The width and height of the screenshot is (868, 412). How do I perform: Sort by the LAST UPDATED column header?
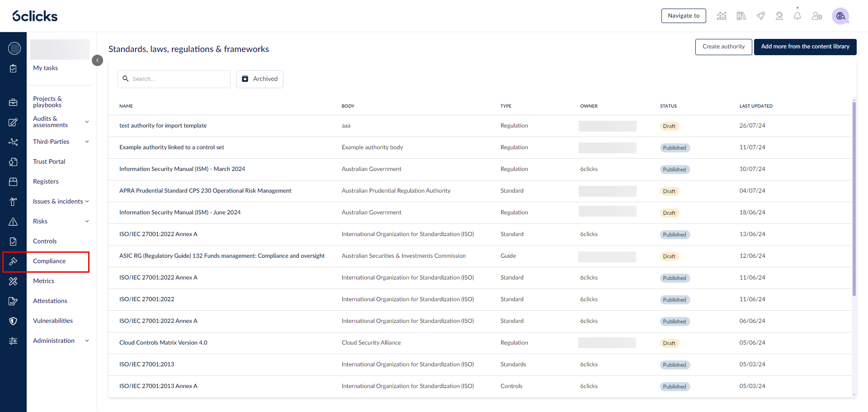756,106
